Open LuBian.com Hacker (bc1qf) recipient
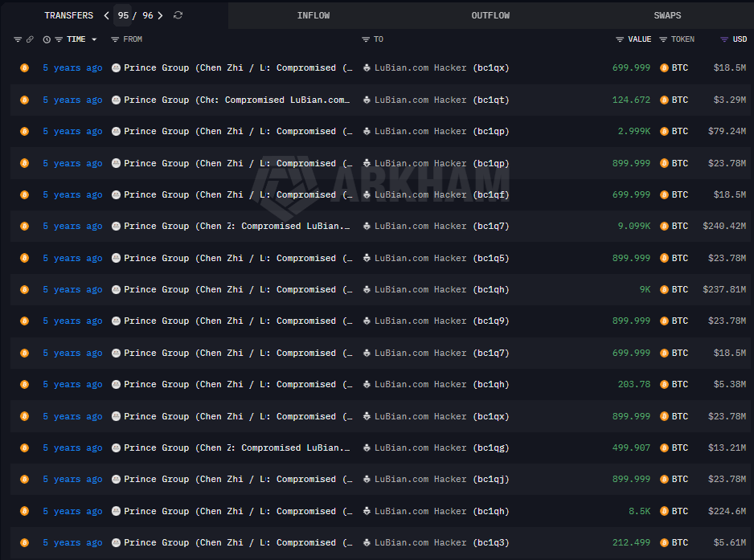The height and width of the screenshot is (560, 754). (x=441, y=194)
